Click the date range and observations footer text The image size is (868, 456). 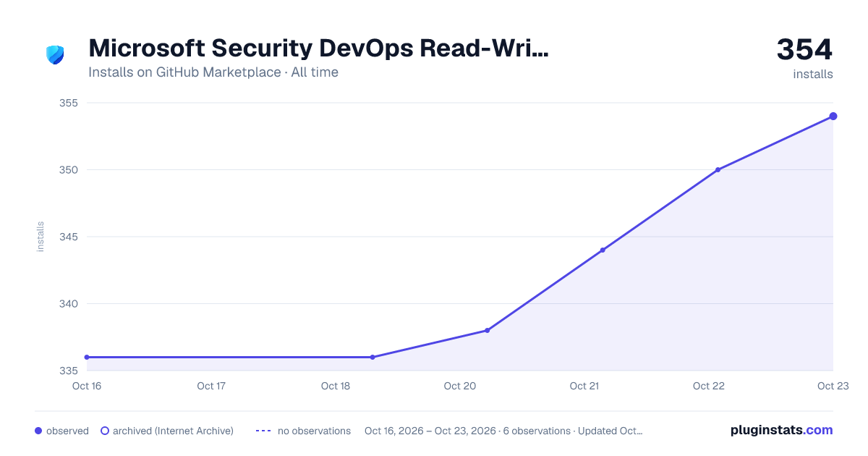503,431
